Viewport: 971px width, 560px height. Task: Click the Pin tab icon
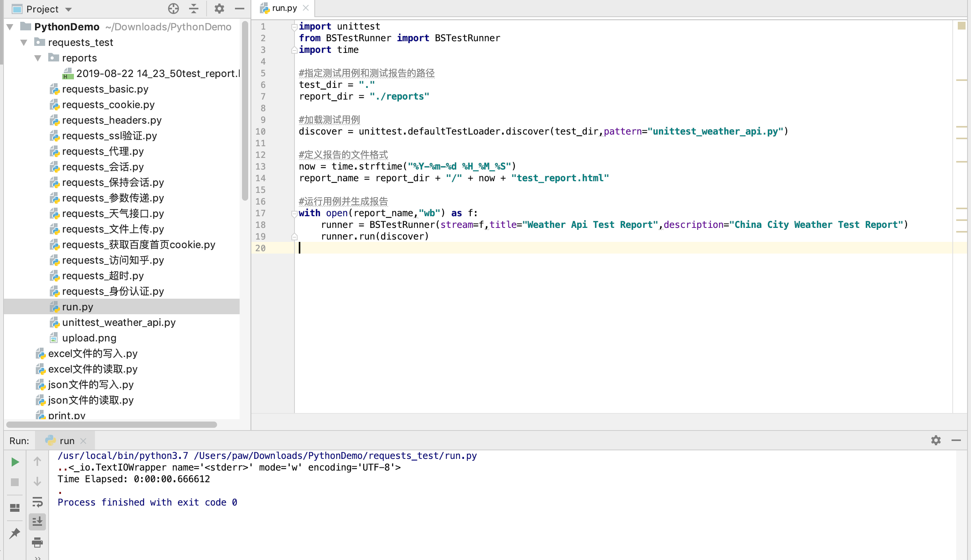(x=15, y=533)
